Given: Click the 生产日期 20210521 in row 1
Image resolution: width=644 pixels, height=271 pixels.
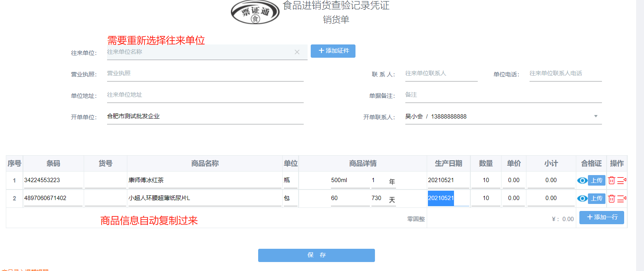Looking at the screenshot, I should [x=449, y=180].
